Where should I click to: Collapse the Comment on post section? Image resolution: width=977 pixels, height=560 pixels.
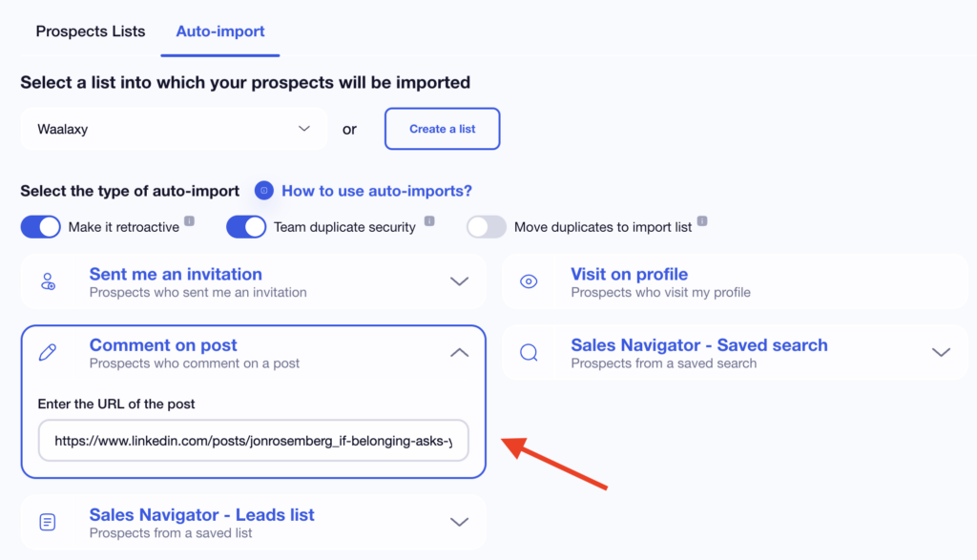459,353
